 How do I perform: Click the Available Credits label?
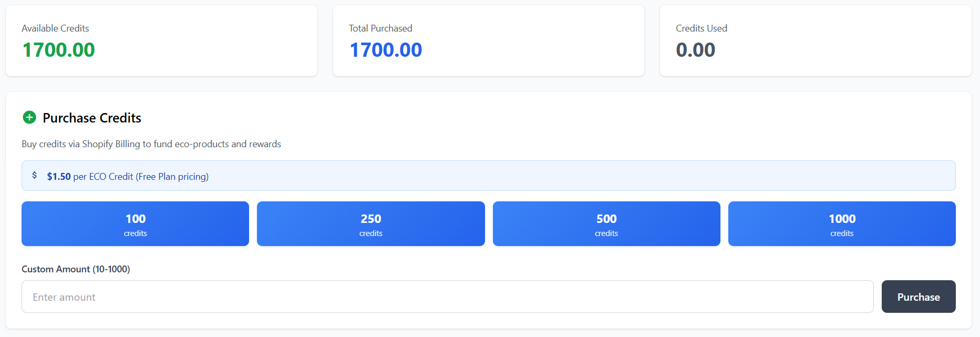pyautogui.click(x=55, y=28)
